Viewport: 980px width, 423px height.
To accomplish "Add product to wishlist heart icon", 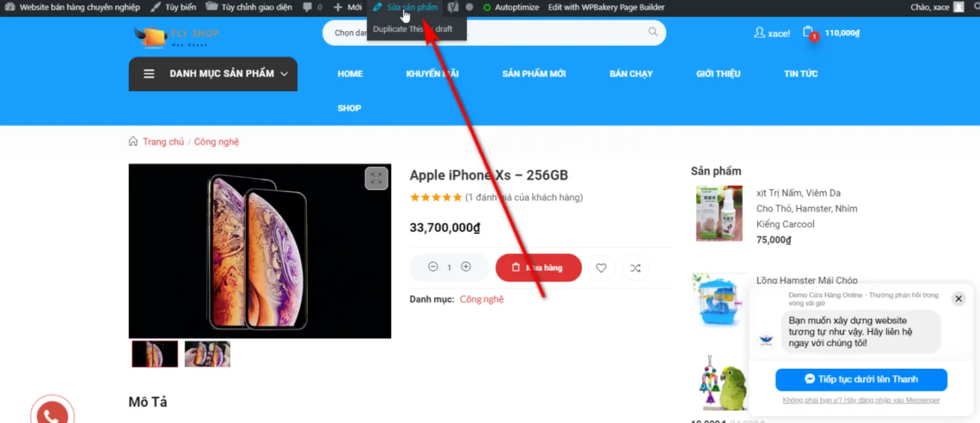I will tap(601, 268).
